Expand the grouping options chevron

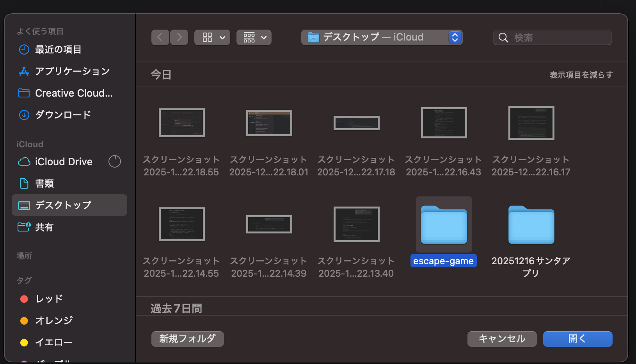coord(264,37)
